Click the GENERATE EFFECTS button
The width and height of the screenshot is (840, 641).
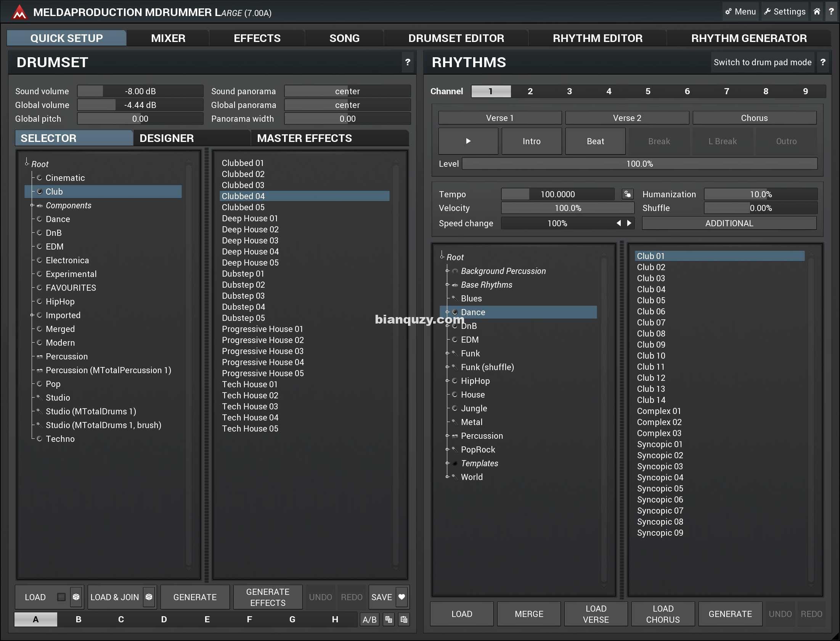268,597
